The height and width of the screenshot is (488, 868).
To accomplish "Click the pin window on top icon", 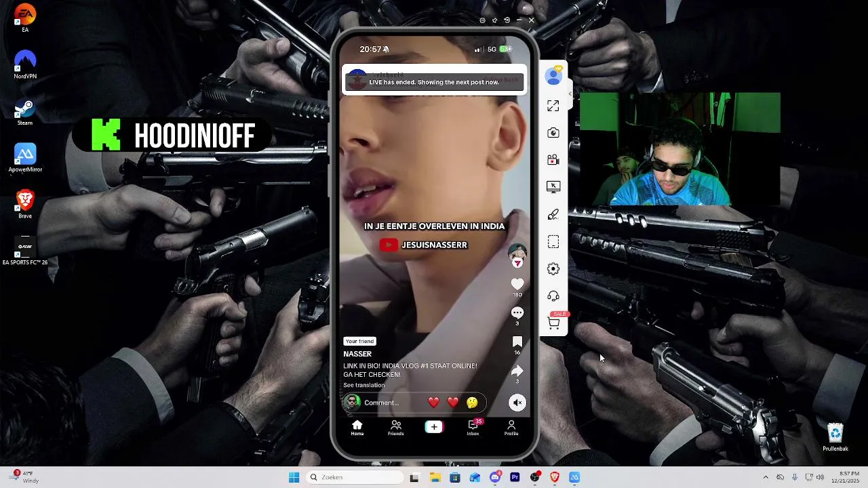I will (x=494, y=20).
